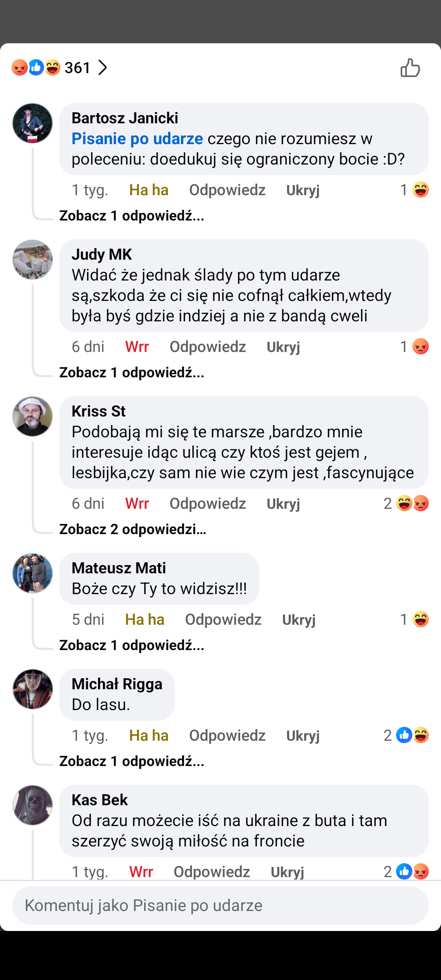View reactions icons on Kriss St's comment

412,503
